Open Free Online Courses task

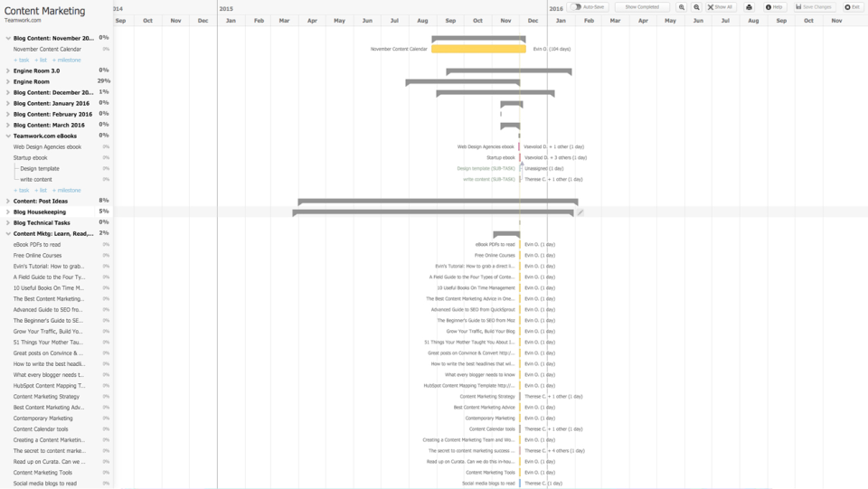(x=38, y=256)
